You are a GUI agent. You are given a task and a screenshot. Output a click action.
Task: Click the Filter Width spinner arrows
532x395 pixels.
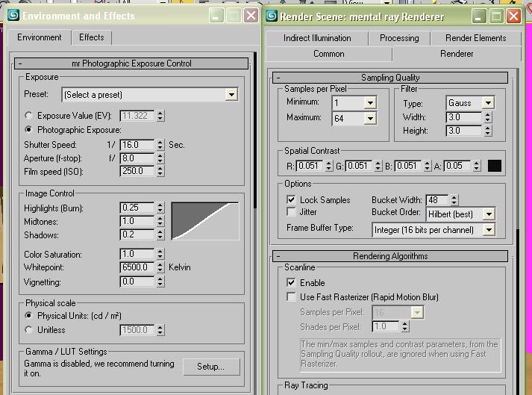click(x=487, y=117)
